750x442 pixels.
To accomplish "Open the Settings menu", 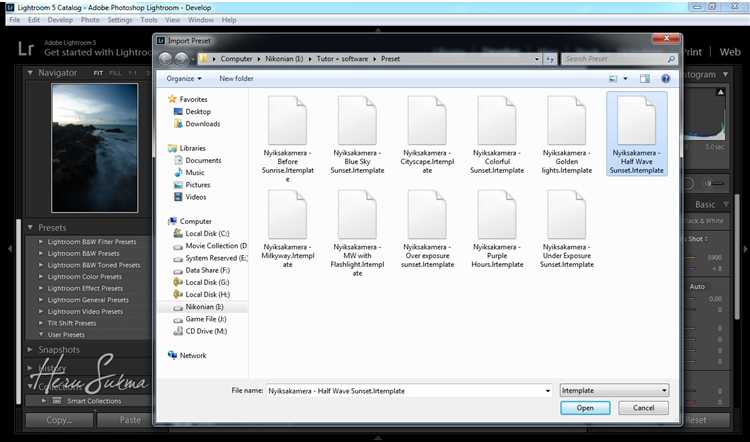I will (x=120, y=20).
